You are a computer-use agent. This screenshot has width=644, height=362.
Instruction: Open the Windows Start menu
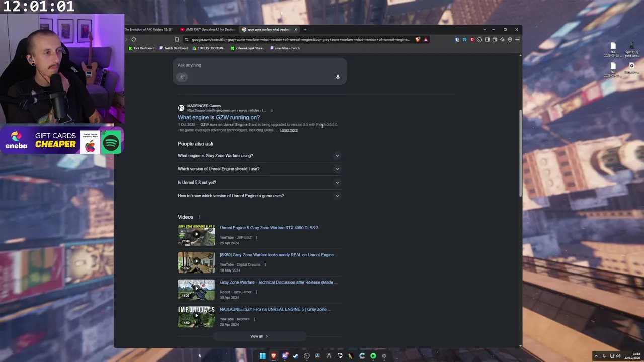pyautogui.click(x=262, y=356)
